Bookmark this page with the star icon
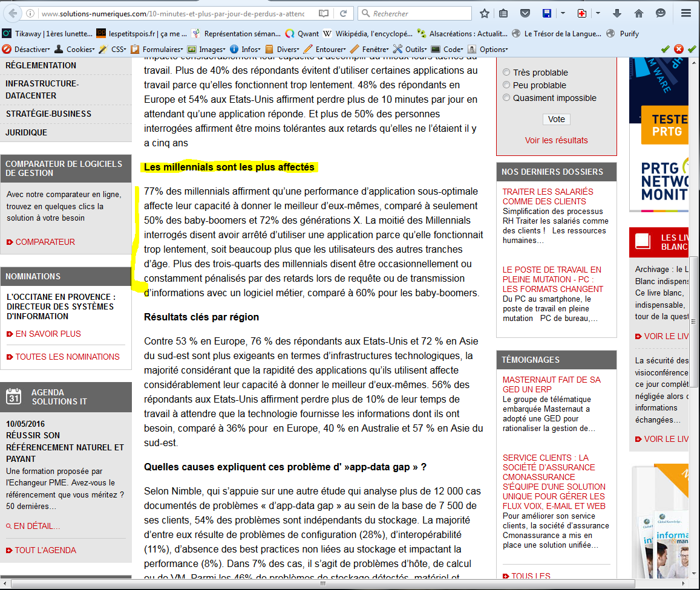 point(485,13)
